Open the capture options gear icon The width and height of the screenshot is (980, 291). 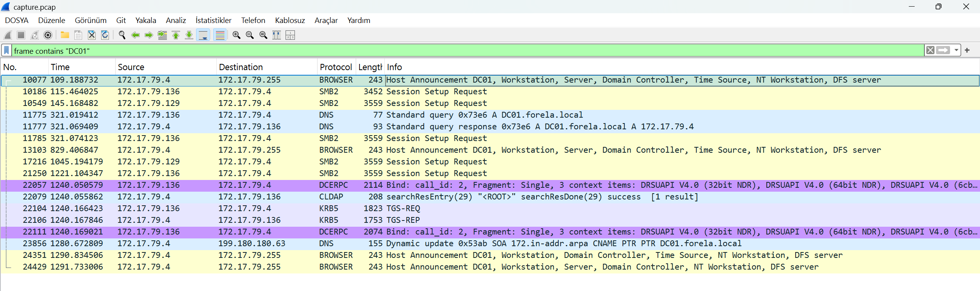48,35
